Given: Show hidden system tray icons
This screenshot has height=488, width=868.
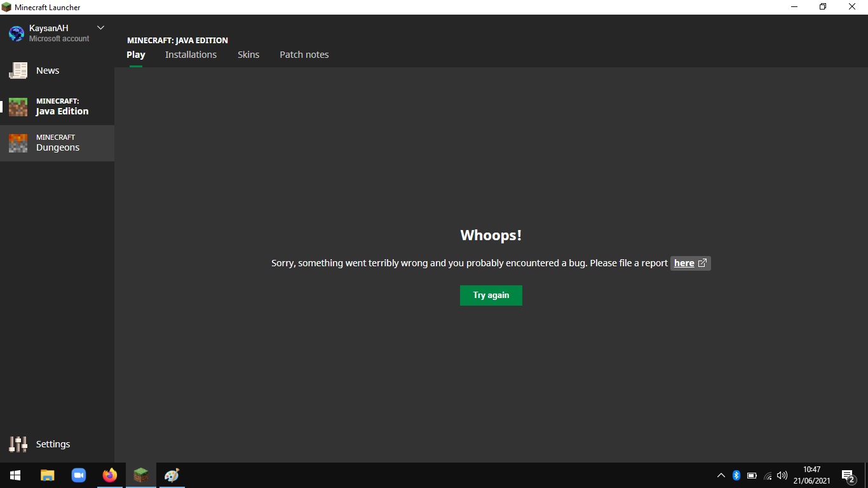Looking at the screenshot, I should coord(721,475).
